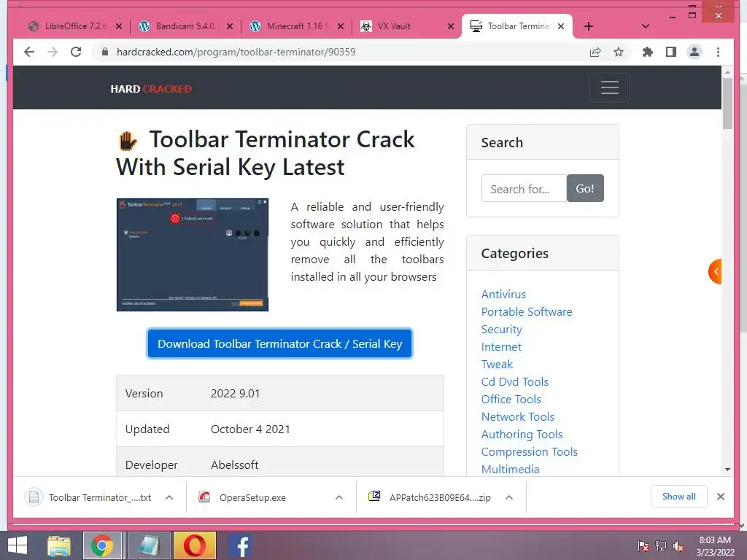Reload the hardcracked.com page
The height and width of the screenshot is (560, 747).
(76, 52)
